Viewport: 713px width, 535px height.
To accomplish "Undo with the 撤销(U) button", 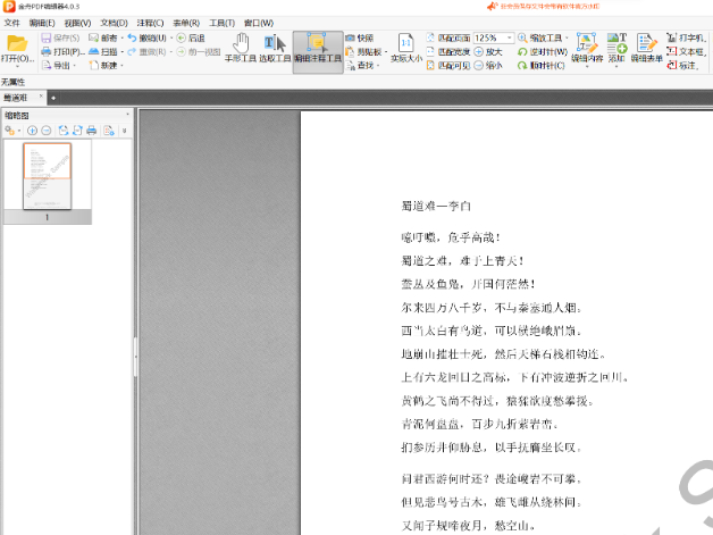I will pos(147,38).
